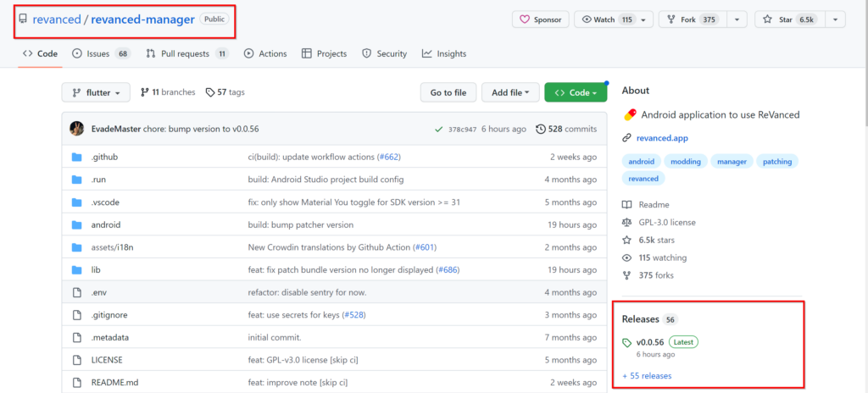Viewport: 868px width, 393px height.
Task: Open the LICENSE file
Action: point(107,360)
